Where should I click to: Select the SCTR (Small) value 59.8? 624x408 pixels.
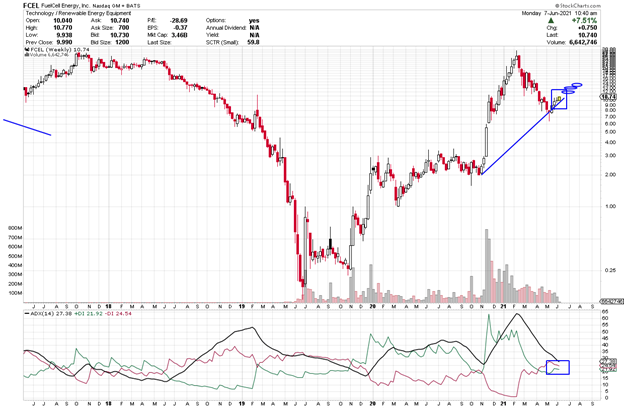coord(253,42)
